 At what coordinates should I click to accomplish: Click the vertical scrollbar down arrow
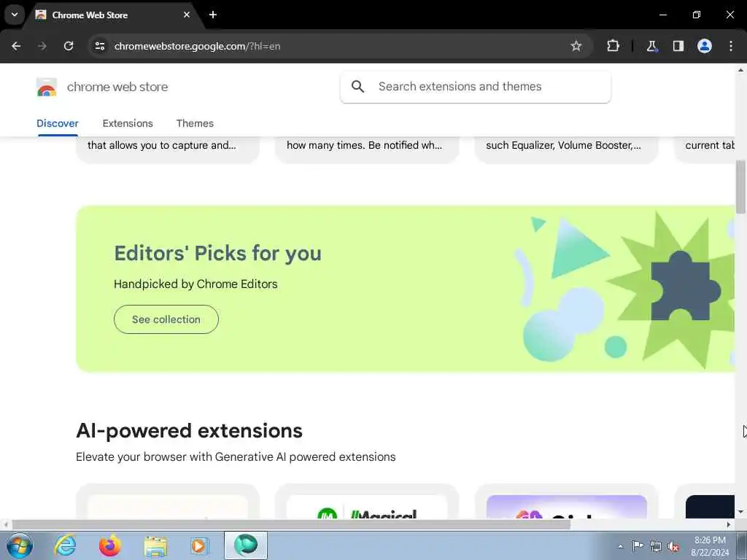coord(741,512)
